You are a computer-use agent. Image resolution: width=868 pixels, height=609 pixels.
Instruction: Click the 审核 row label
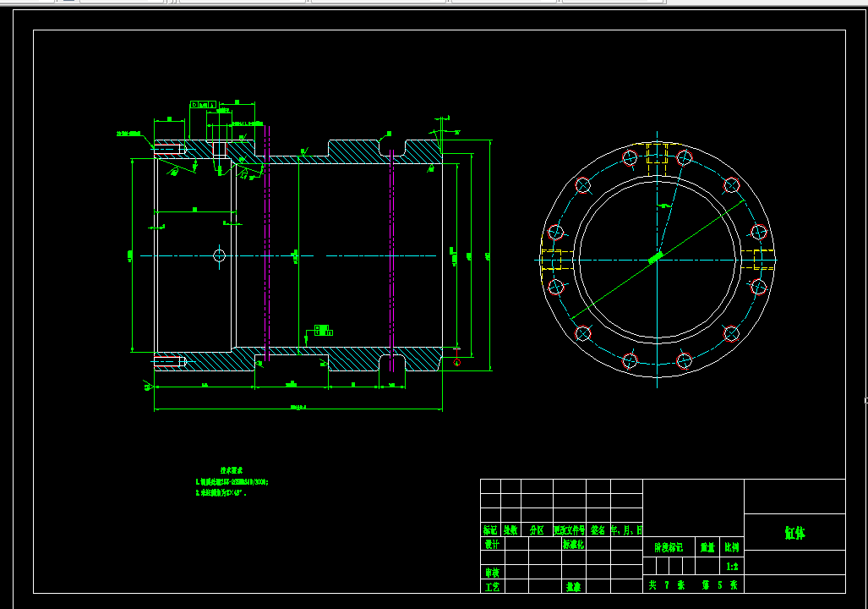click(x=492, y=573)
